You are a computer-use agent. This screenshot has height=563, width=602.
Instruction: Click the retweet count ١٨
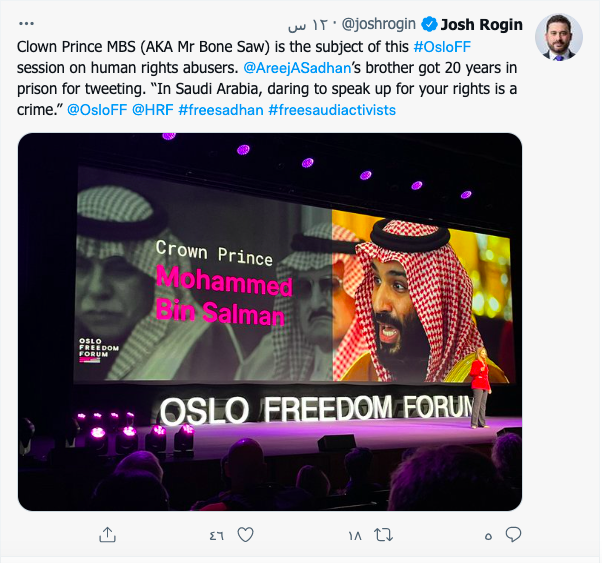[354, 536]
